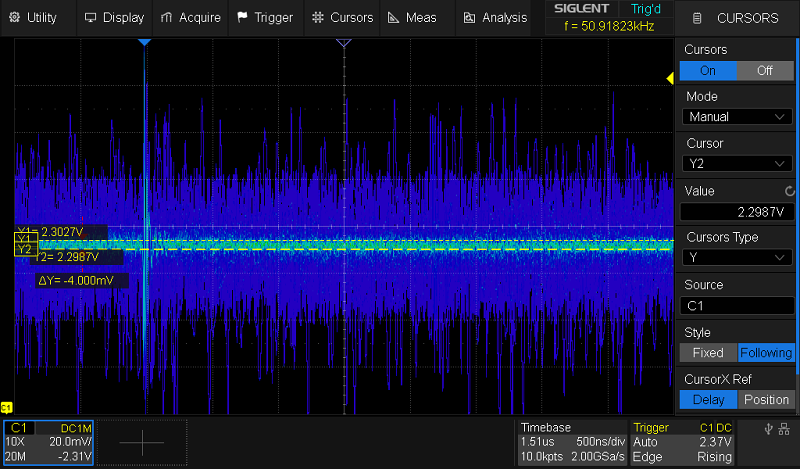
Task: Click the Acquire waveform icon
Action: [x=168, y=18]
